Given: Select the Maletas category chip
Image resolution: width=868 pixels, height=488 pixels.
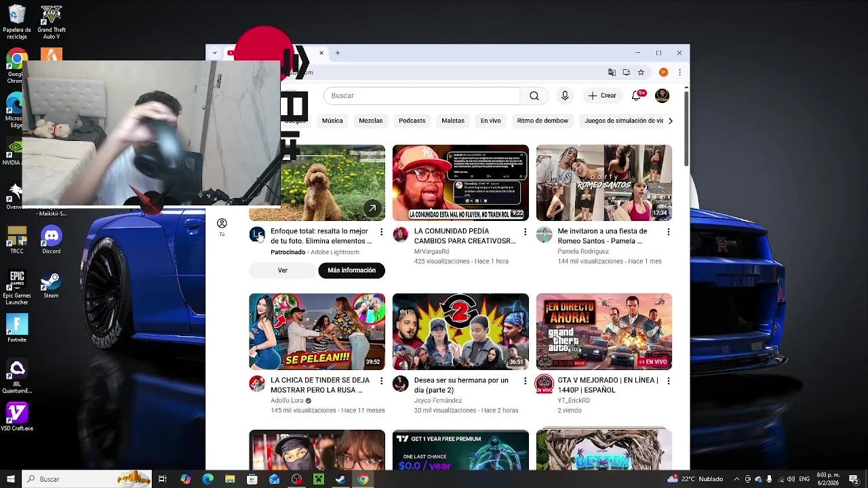Looking at the screenshot, I should click(453, 121).
